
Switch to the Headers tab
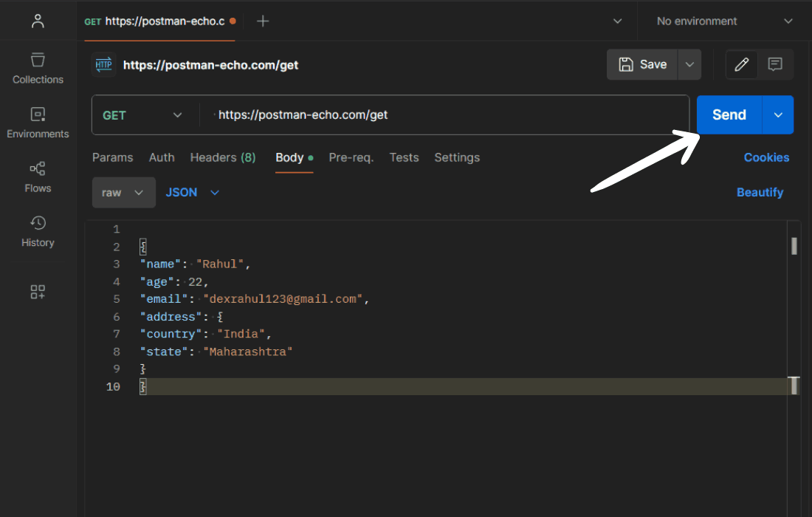coord(222,157)
